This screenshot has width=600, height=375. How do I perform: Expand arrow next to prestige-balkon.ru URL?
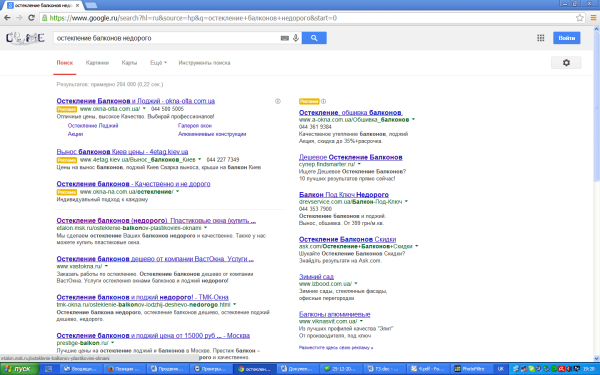click(x=112, y=343)
